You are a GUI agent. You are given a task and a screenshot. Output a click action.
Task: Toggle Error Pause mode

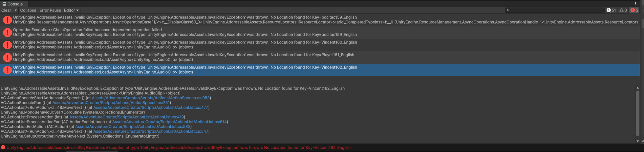coord(50,10)
